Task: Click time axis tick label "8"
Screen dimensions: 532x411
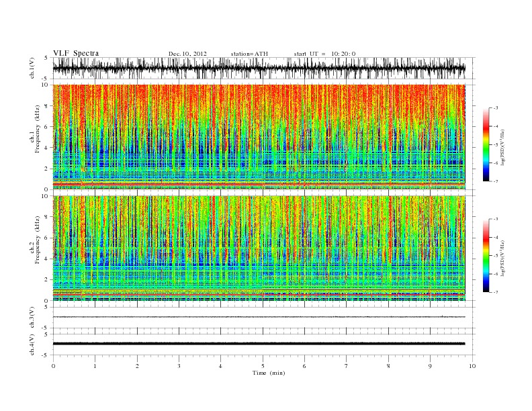Action: click(x=388, y=366)
